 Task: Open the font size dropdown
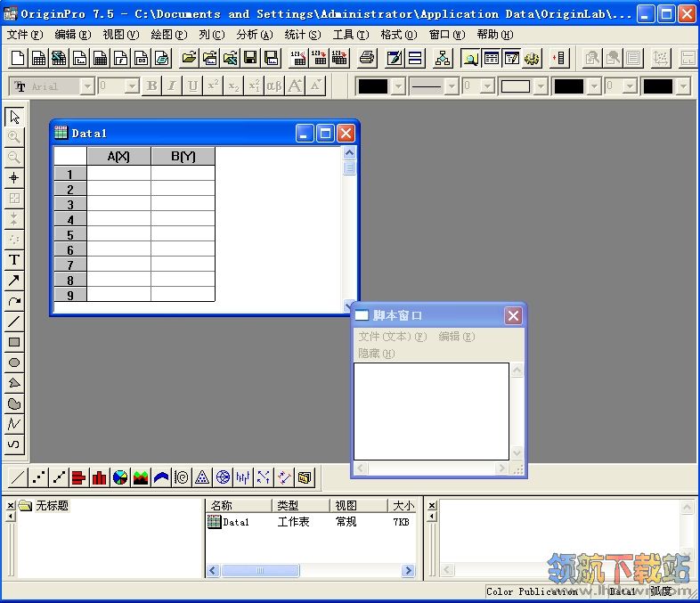(x=132, y=86)
